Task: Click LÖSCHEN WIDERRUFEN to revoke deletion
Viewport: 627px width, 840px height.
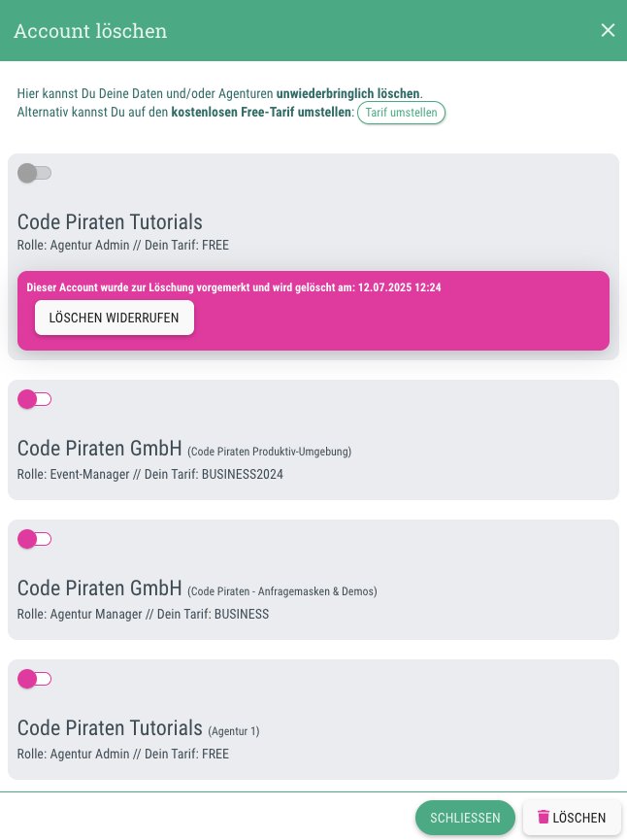Action: [115, 318]
